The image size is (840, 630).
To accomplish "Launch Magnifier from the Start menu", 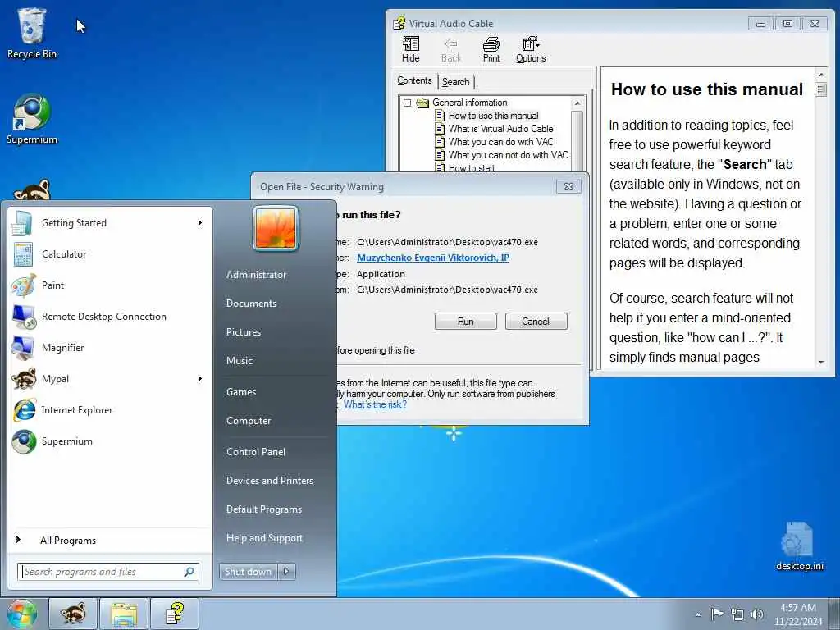I will pos(110,347).
